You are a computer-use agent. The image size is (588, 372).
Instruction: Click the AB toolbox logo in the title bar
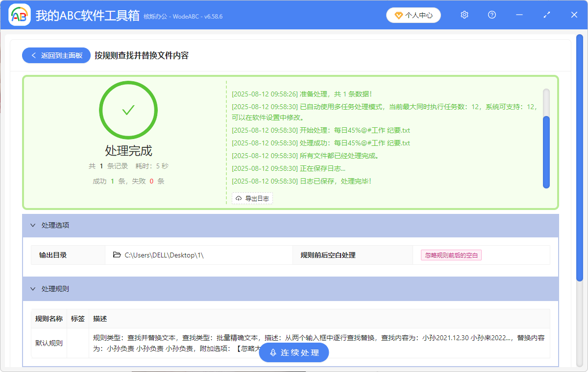(x=19, y=15)
